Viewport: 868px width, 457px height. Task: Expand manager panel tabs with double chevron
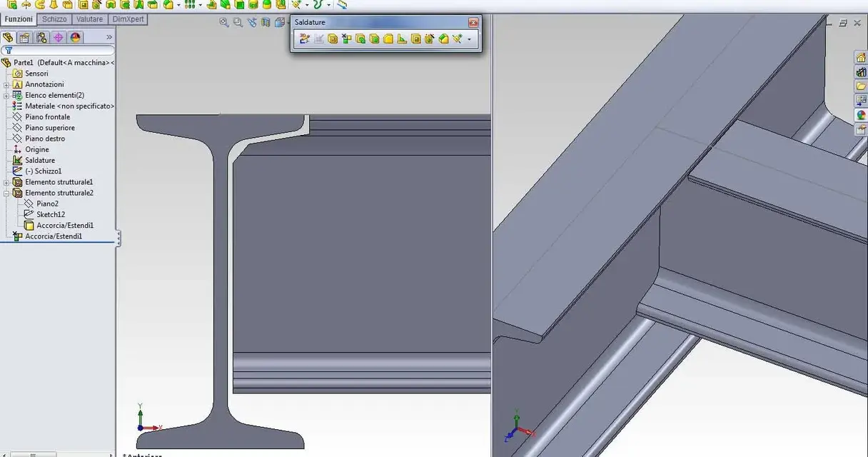[x=109, y=37]
